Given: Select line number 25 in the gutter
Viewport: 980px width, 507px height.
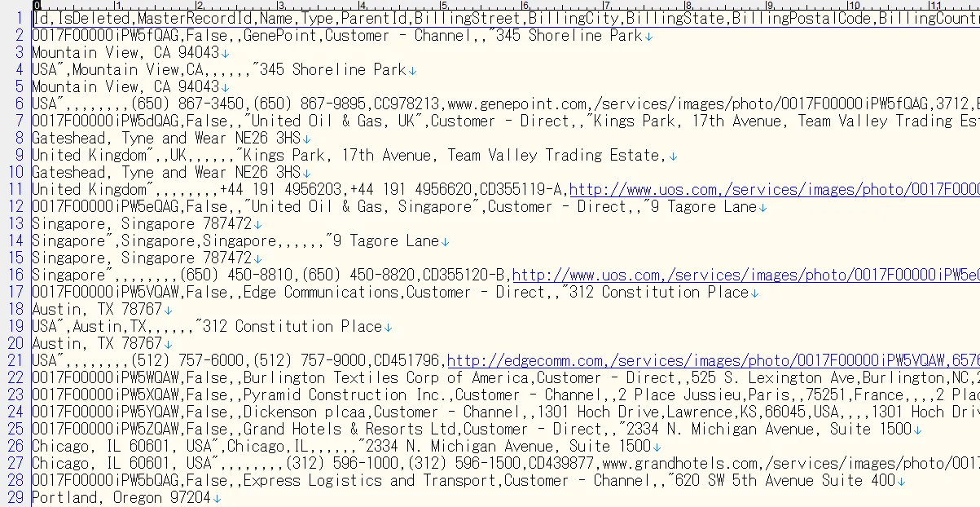Looking at the screenshot, I should [x=15, y=429].
